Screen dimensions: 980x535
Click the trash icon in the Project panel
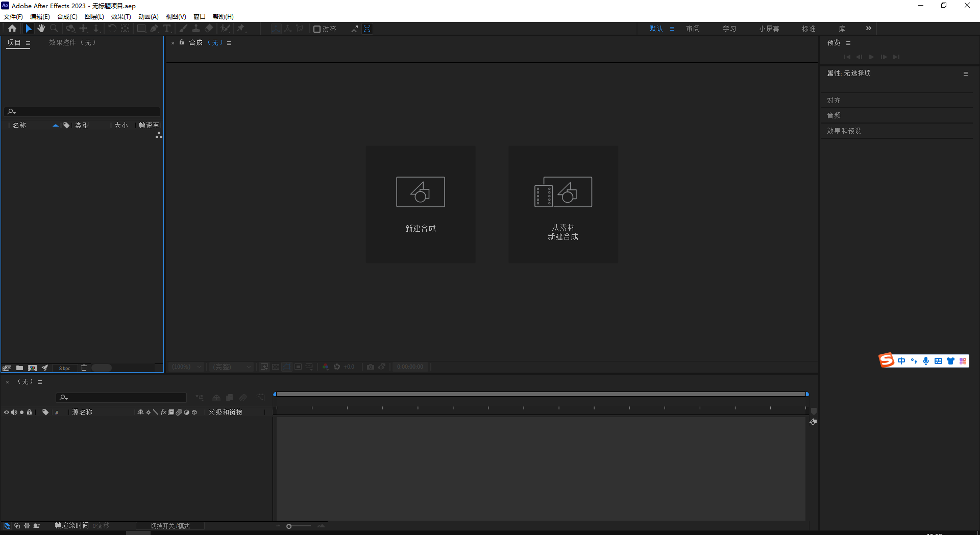(84, 368)
